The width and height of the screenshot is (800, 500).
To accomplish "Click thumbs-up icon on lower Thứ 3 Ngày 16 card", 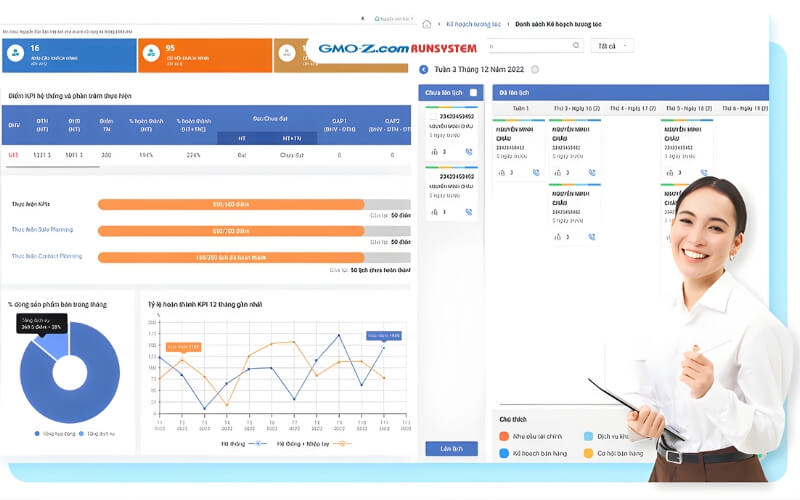I will [558, 237].
